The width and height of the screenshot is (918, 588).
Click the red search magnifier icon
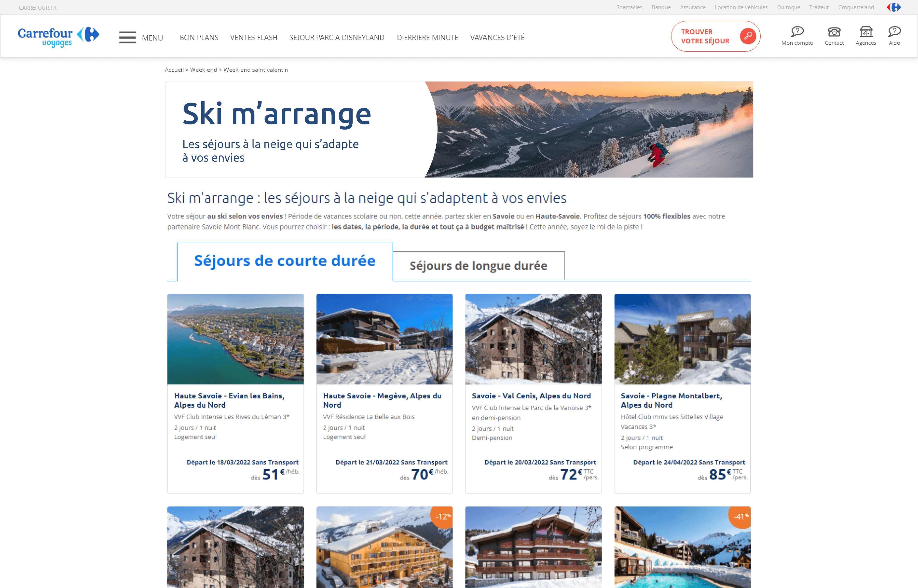748,36
